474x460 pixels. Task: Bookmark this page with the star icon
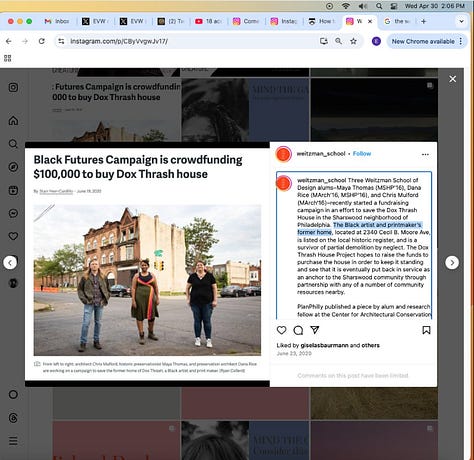[x=353, y=41]
